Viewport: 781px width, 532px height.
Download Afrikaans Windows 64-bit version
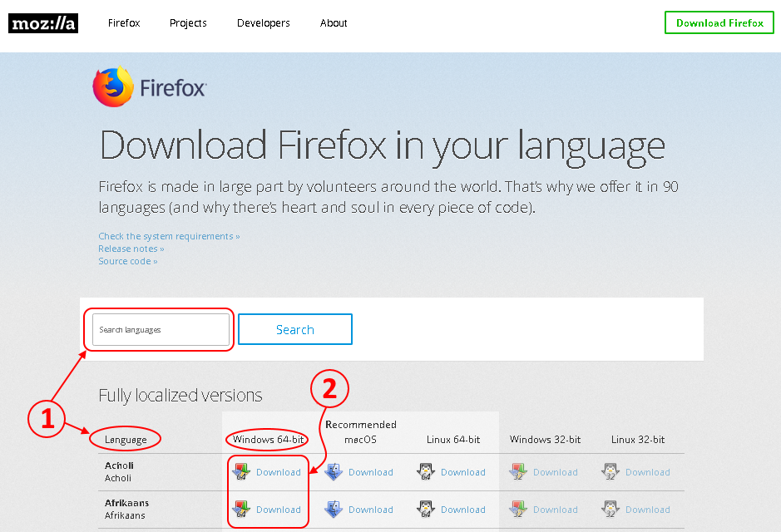(x=279, y=510)
